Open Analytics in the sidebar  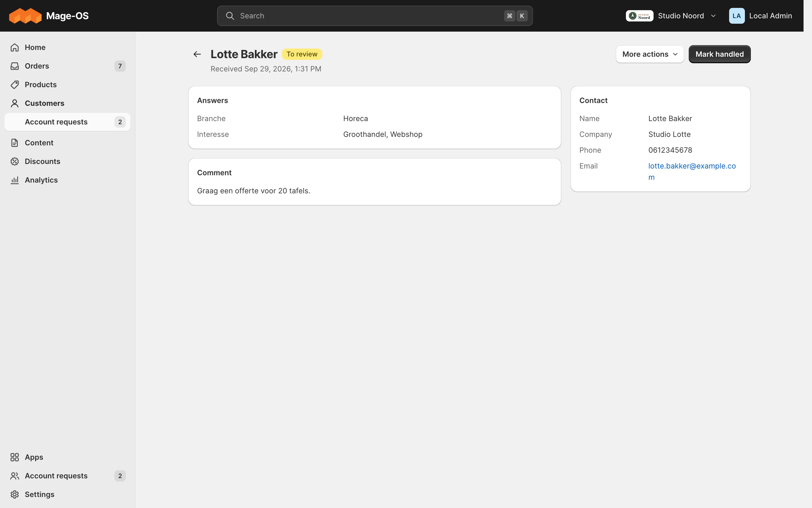[67, 180]
